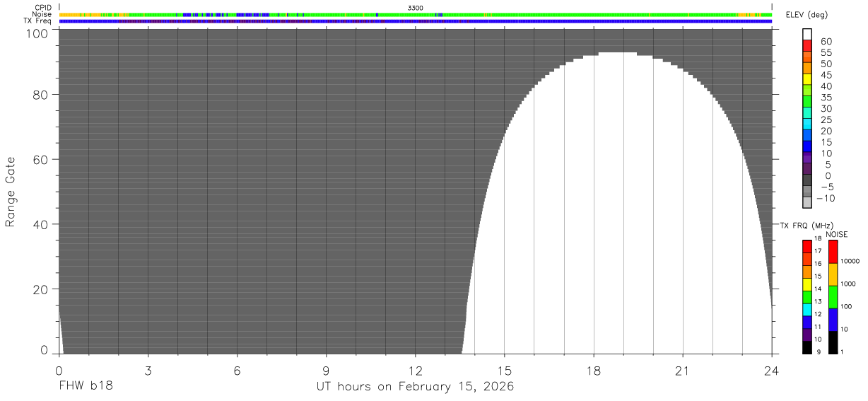Click the 'Range Gate' y-axis label
Viewport: 868px width, 401px height.
pyautogui.click(x=11, y=192)
